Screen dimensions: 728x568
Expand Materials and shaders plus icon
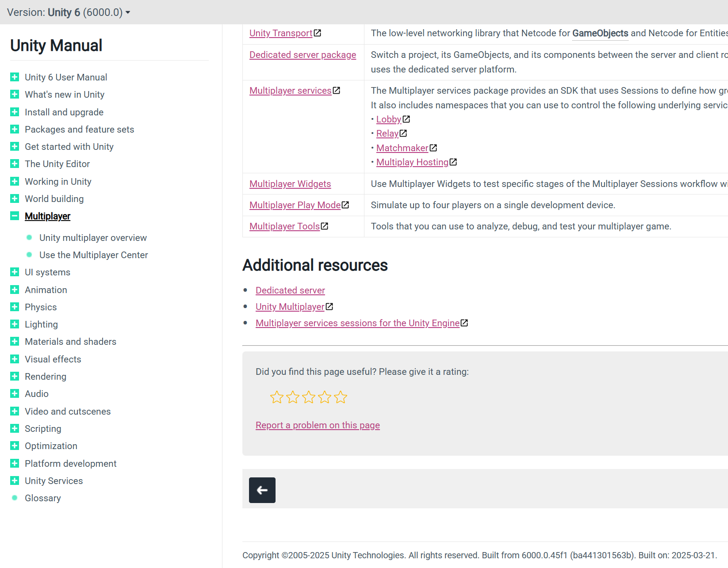15,341
